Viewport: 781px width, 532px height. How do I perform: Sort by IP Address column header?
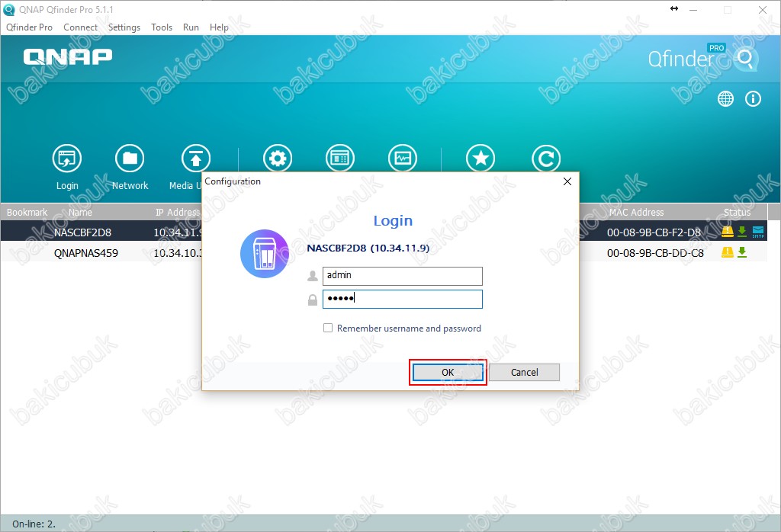point(177,212)
